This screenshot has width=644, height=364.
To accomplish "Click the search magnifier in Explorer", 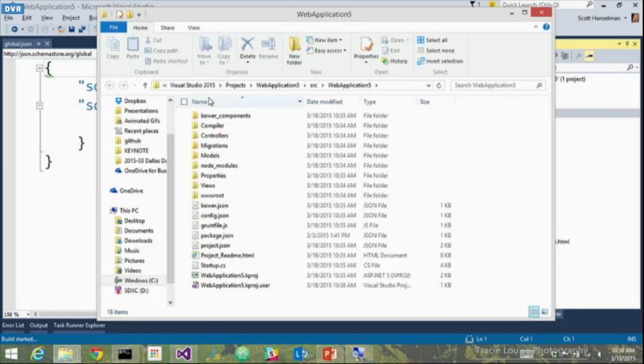I will click(x=540, y=86).
